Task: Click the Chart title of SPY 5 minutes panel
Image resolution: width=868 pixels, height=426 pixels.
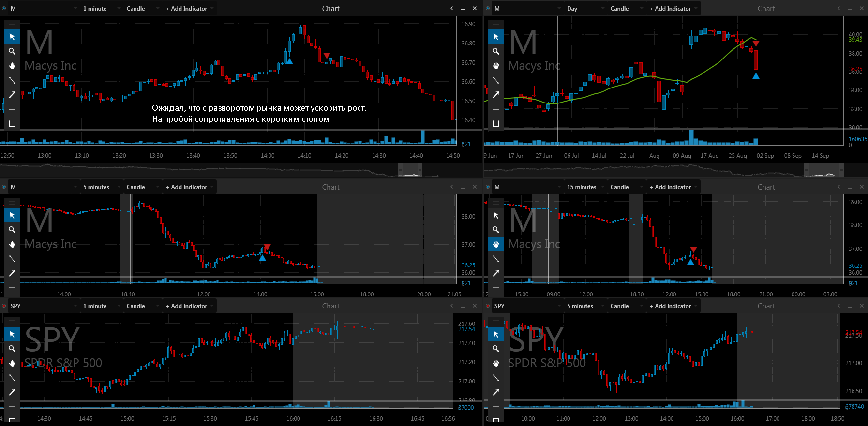Action: [766, 306]
